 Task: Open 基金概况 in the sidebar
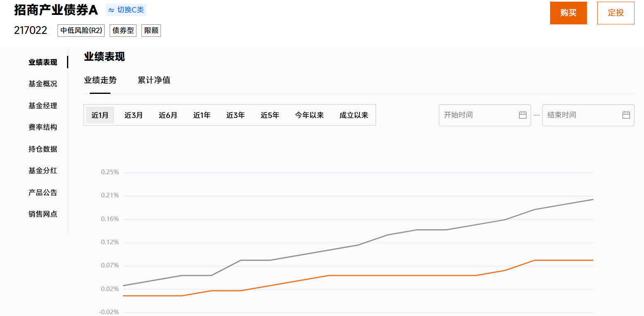pyautogui.click(x=43, y=84)
